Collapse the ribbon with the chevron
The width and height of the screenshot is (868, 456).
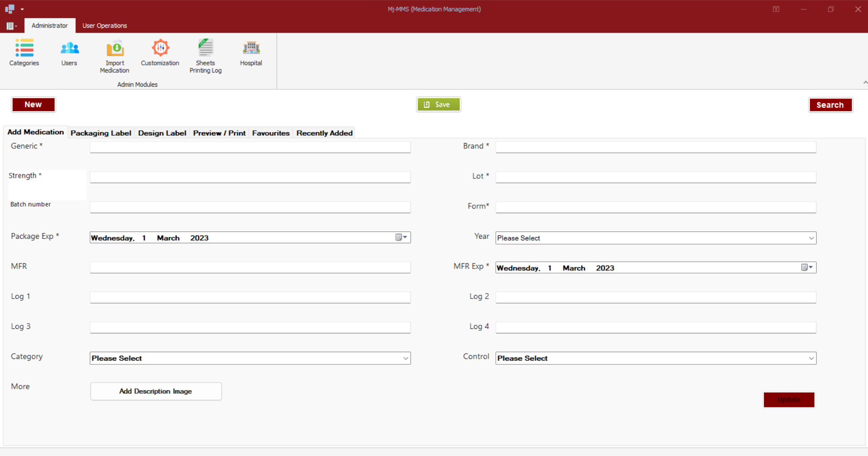(865, 82)
